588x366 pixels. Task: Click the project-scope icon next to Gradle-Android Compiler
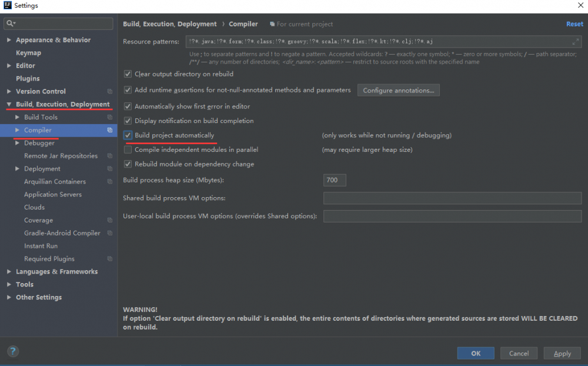click(110, 233)
